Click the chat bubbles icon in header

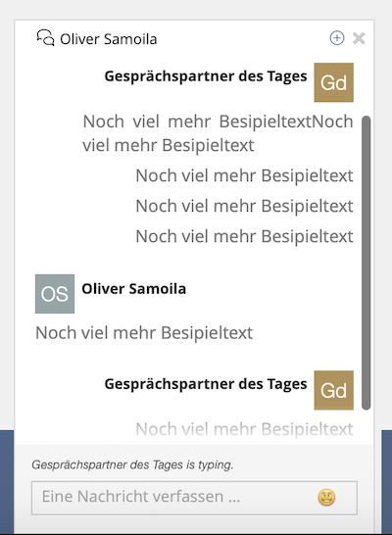[45, 37]
